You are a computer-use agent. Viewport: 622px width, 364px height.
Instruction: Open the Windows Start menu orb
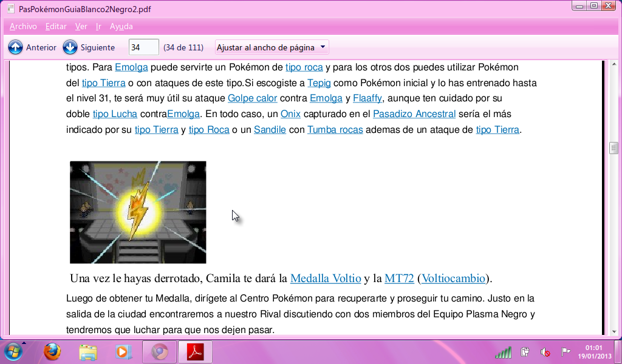(13, 352)
